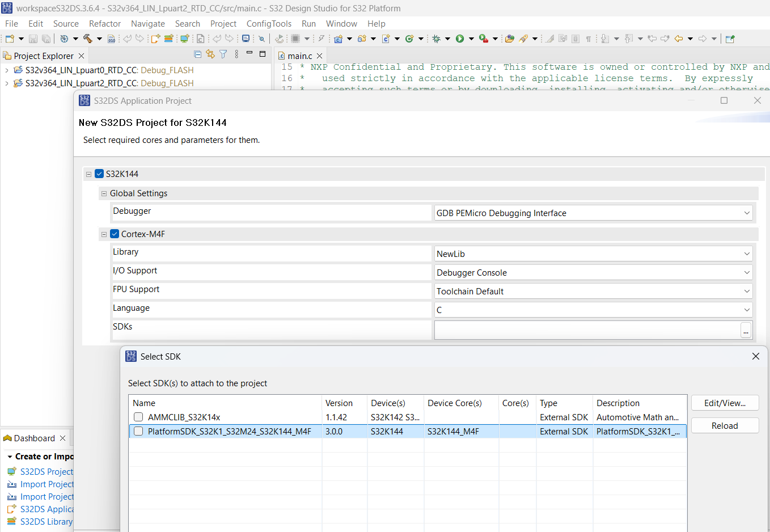Open the Library NewLib dropdown

coord(594,254)
